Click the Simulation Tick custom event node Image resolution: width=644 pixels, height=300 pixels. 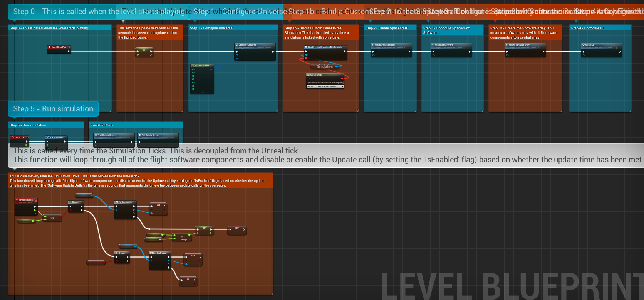[26, 200]
